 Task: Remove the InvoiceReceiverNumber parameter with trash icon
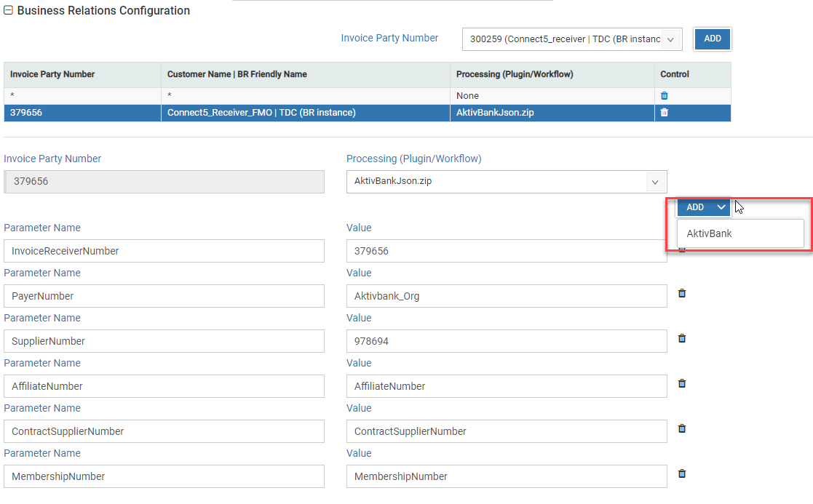click(x=681, y=248)
